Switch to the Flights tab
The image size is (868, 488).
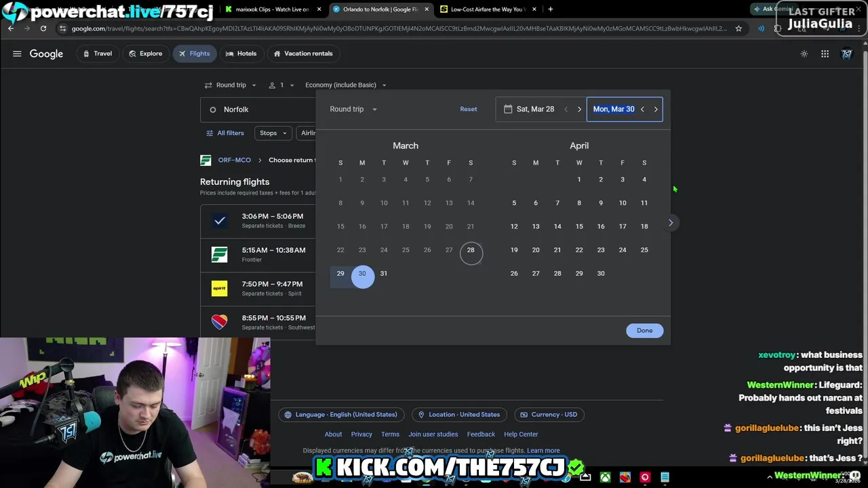pos(194,54)
